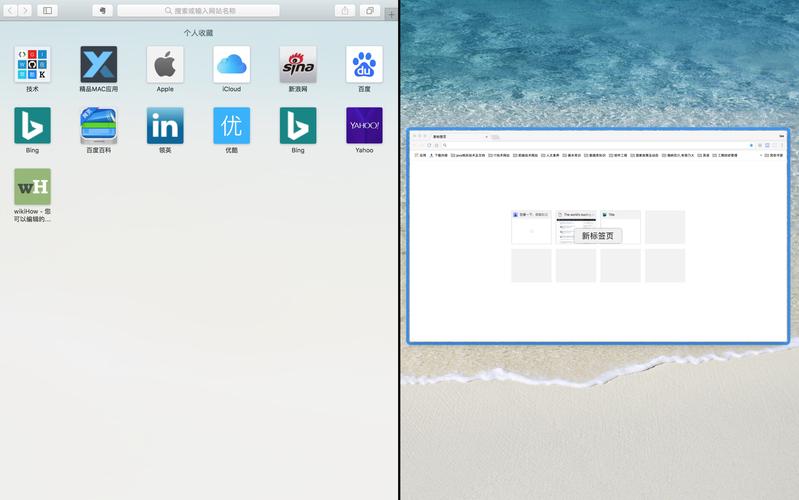Focus the Safari search or address field
The width and height of the screenshot is (799, 500).
pos(198,10)
